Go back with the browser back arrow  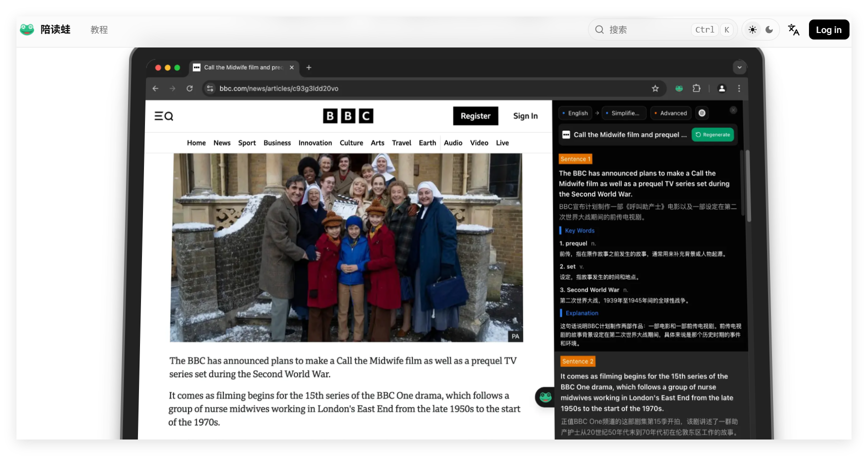[x=155, y=88]
